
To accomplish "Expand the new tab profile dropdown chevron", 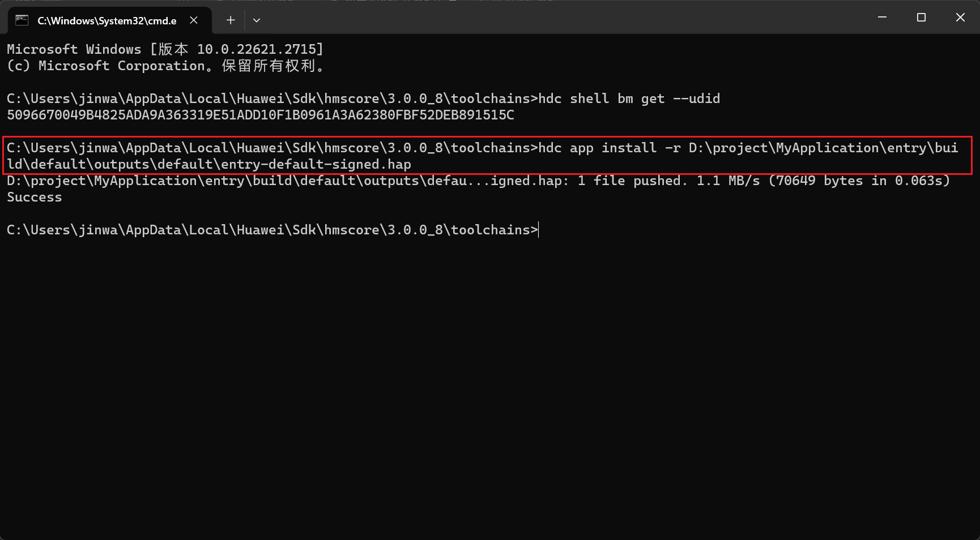I will (x=257, y=20).
